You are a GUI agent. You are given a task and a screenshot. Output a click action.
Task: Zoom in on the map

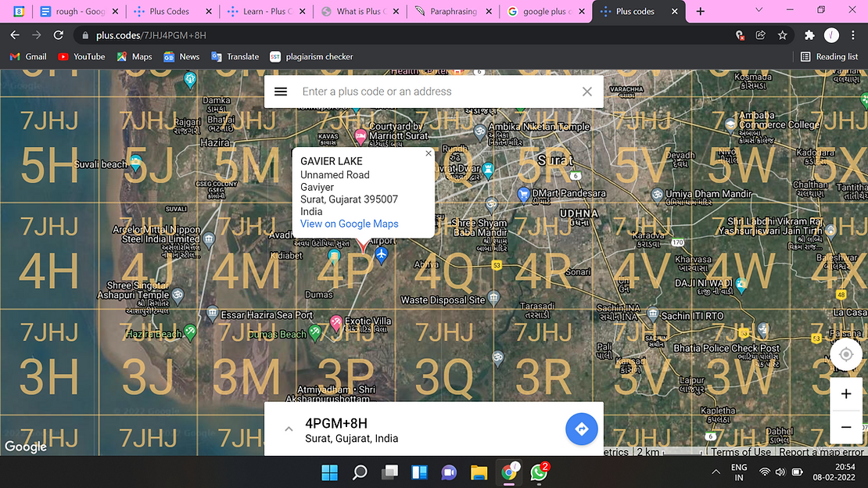click(845, 394)
